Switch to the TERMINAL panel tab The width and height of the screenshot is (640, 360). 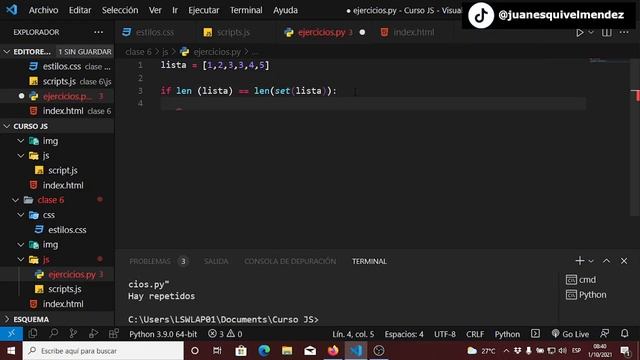coord(369,261)
